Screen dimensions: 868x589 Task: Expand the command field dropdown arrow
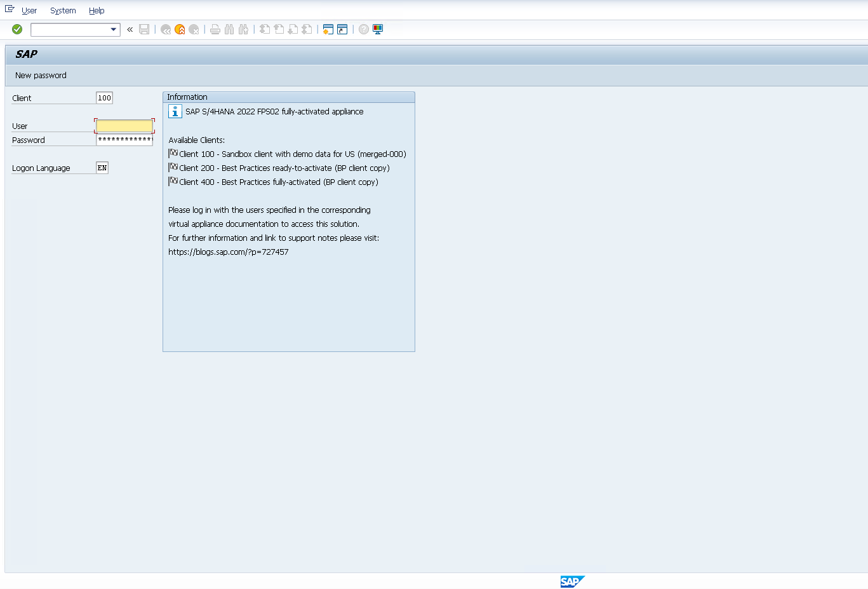pos(114,29)
